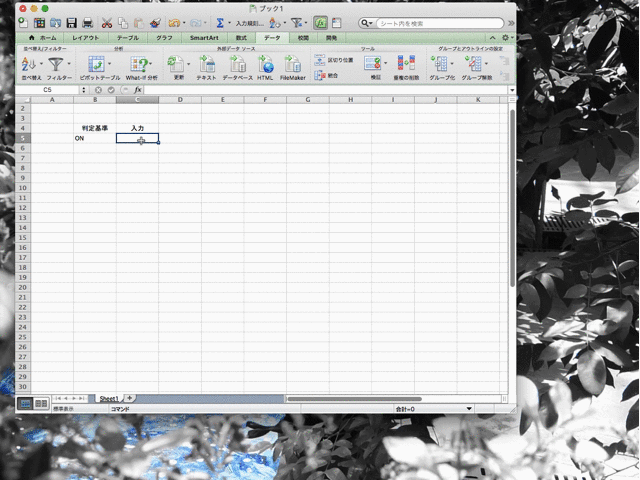Open the SmartArt ribbon tab
The width and height of the screenshot is (640, 480).
tap(197, 37)
